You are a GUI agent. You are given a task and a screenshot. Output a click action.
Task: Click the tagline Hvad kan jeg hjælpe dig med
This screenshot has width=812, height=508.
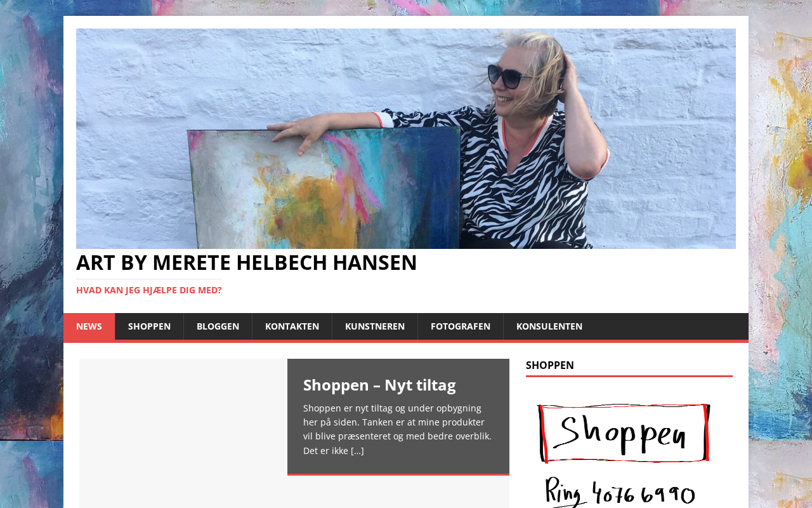tap(149, 290)
